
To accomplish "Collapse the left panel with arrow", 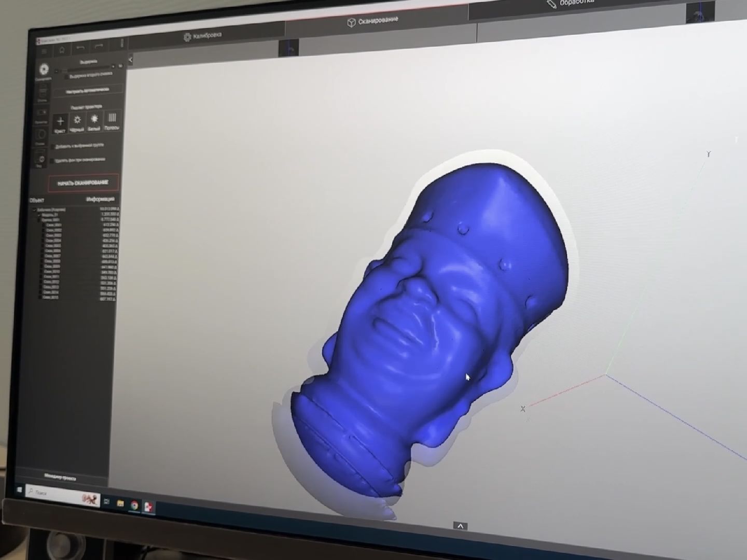I will tap(130, 60).
